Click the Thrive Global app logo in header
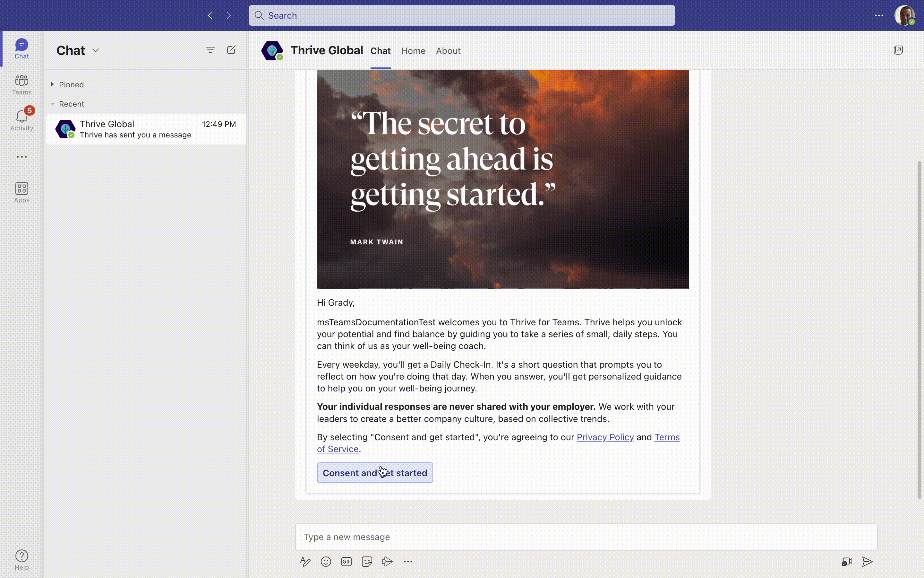This screenshot has height=578, width=924. pyautogui.click(x=272, y=50)
